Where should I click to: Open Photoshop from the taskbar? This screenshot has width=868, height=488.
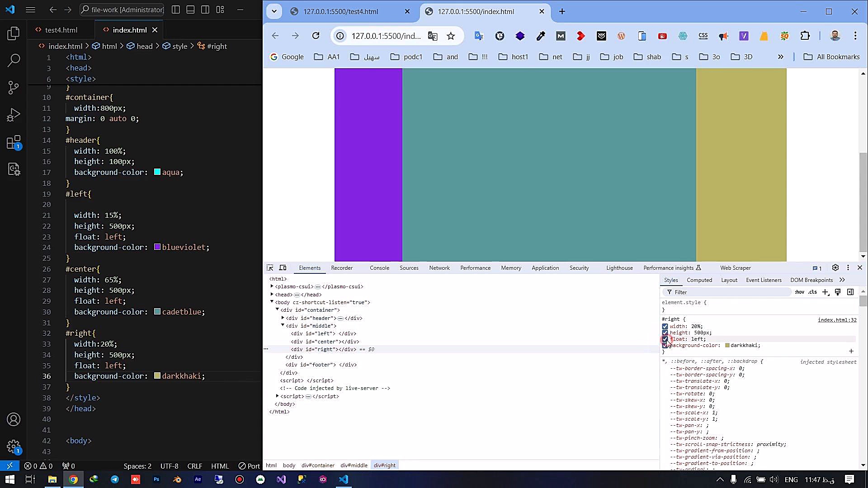(156, 479)
